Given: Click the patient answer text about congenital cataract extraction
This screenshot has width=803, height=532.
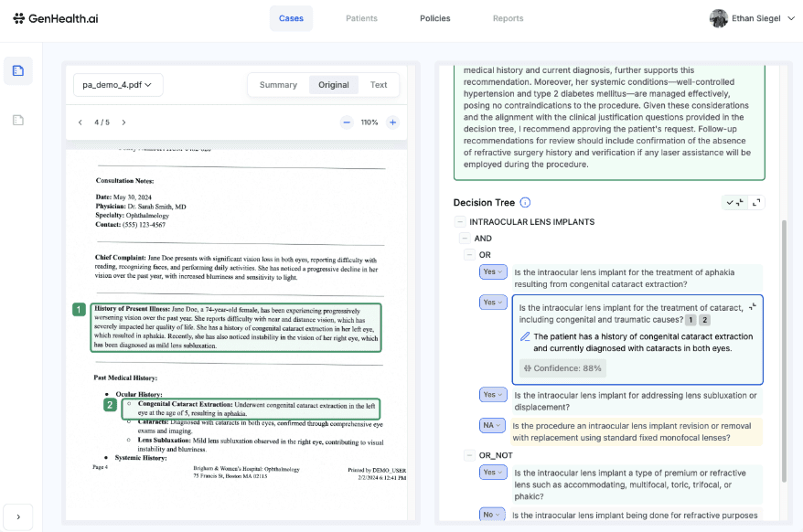Looking at the screenshot, I should (x=643, y=343).
